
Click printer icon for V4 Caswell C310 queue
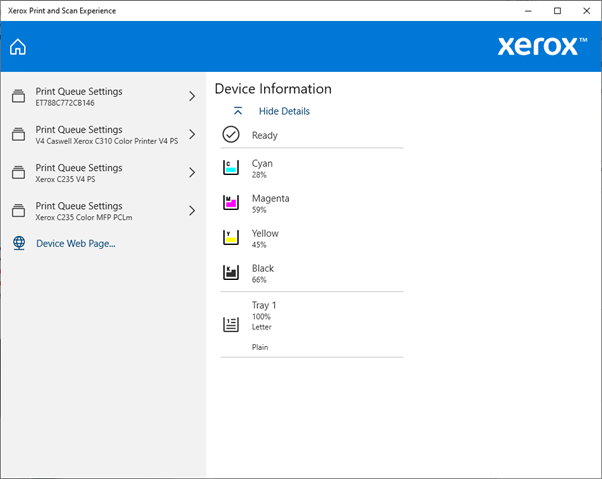click(18, 134)
